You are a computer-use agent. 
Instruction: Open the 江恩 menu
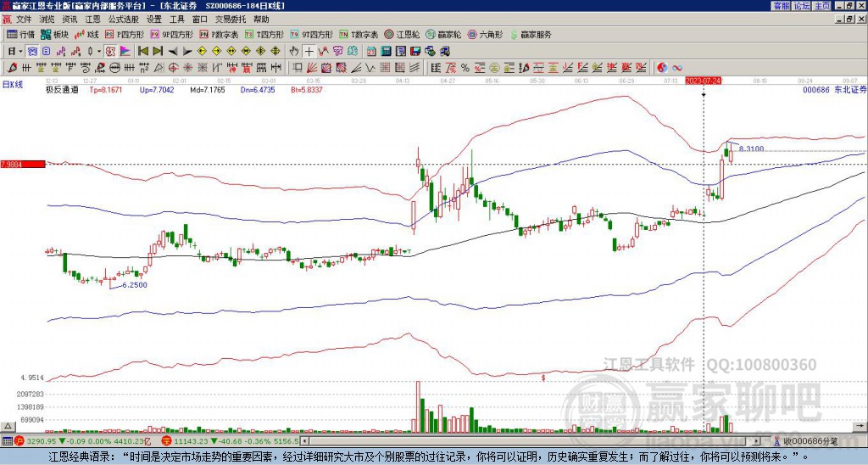[x=92, y=20]
